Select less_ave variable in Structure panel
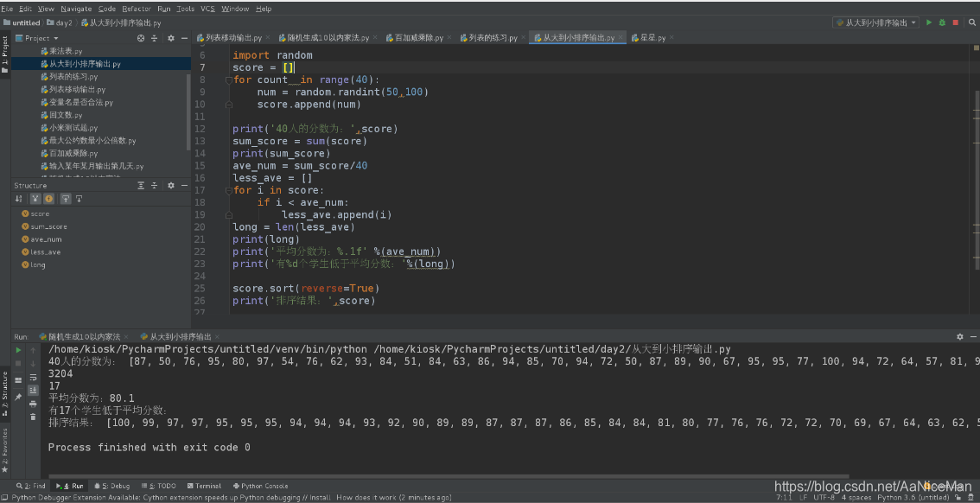The image size is (980, 503). click(41, 251)
